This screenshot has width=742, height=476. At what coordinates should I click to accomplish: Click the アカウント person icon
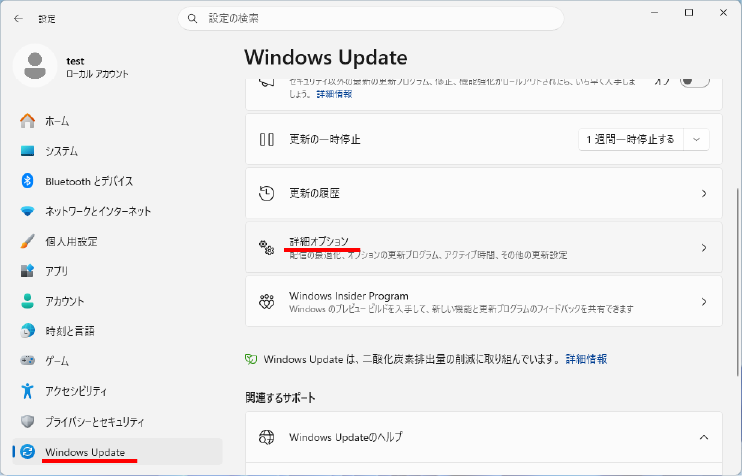click(x=27, y=301)
